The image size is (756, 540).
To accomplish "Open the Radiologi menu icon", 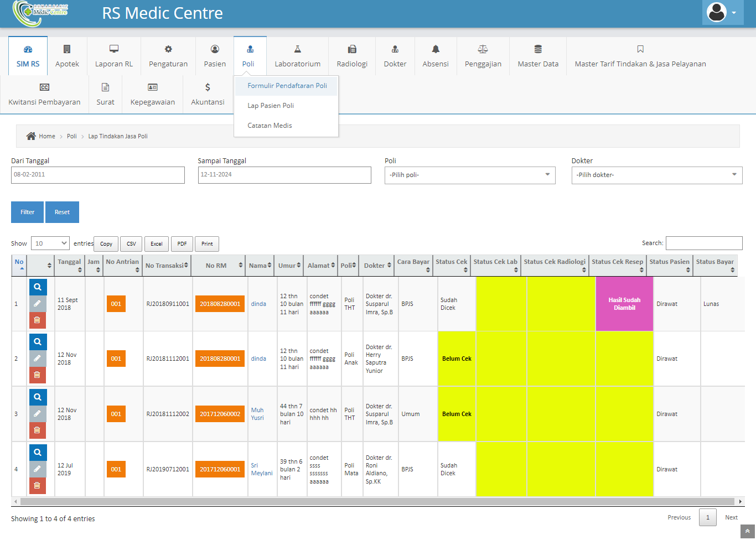I will click(x=352, y=49).
